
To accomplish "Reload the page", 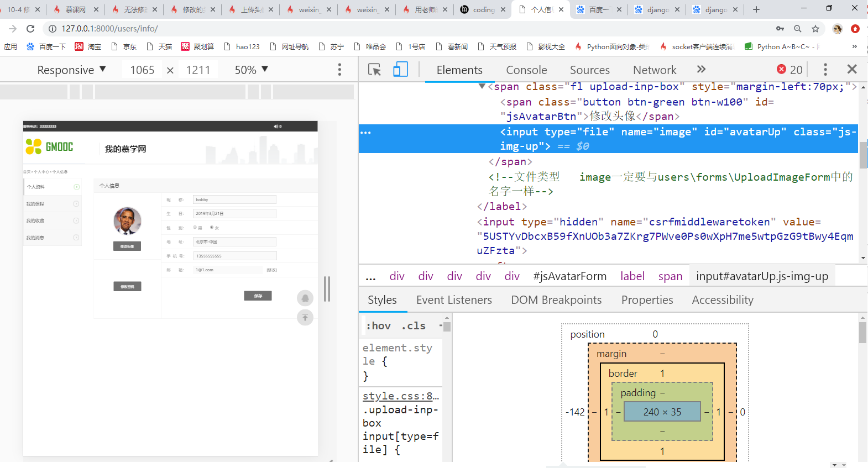I will pos(30,29).
